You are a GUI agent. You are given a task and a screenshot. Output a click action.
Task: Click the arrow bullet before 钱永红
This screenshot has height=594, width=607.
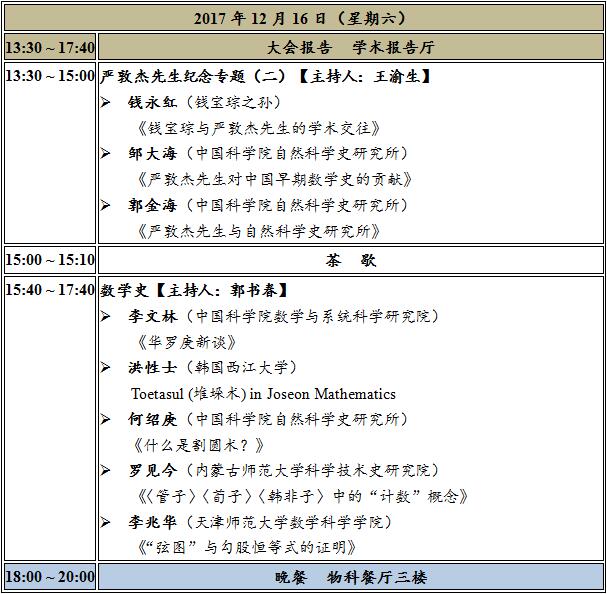pos(106,102)
